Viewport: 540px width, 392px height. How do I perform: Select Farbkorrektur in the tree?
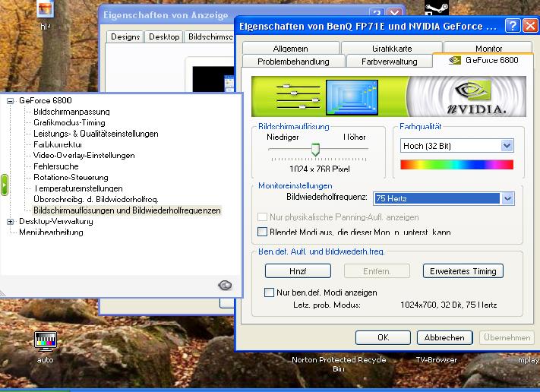pyautogui.click(x=58, y=144)
